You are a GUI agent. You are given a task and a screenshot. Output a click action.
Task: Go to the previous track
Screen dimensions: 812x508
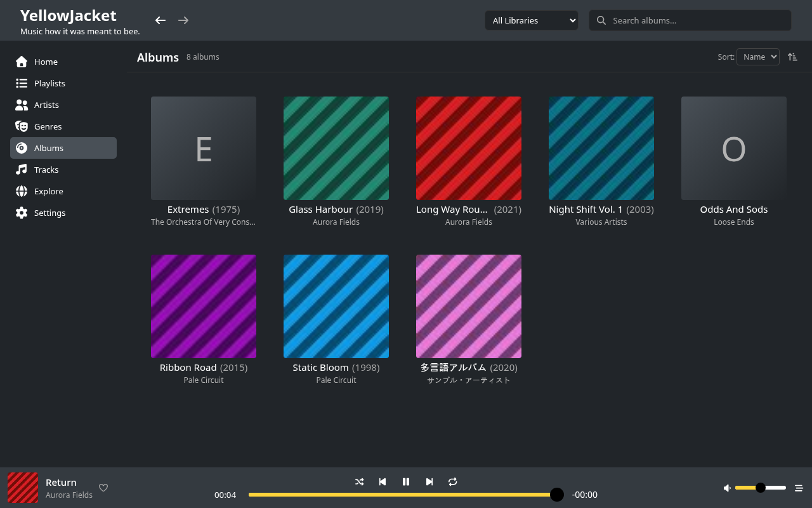(x=383, y=482)
